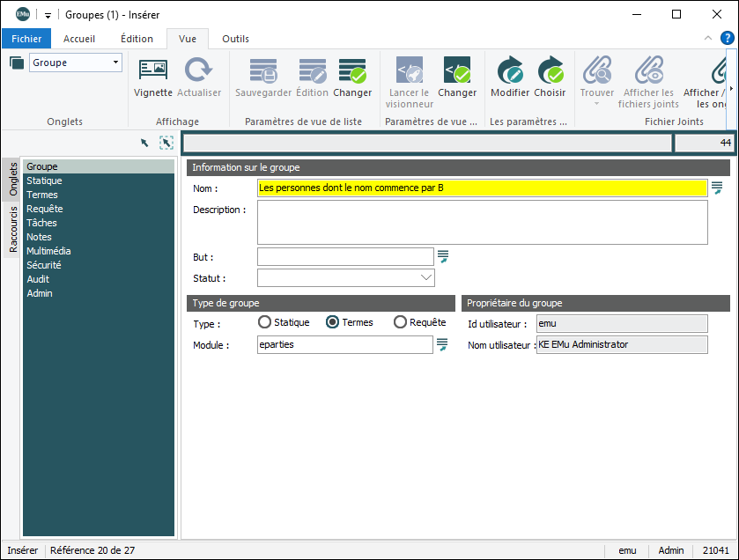Viewport: 739px width, 560px height.
Task: Select the Requête radio button
Action: tap(400, 322)
